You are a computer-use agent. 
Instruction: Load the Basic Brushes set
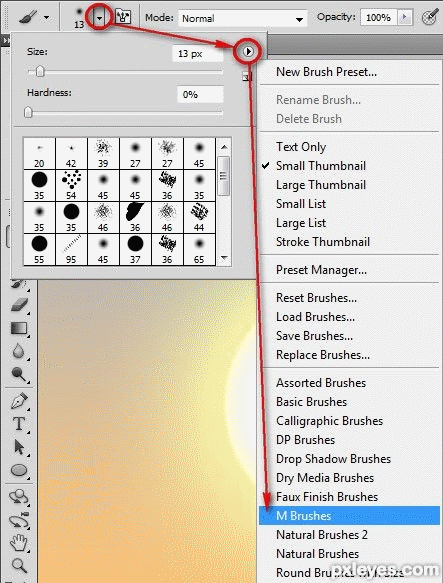click(x=311, y=402)
